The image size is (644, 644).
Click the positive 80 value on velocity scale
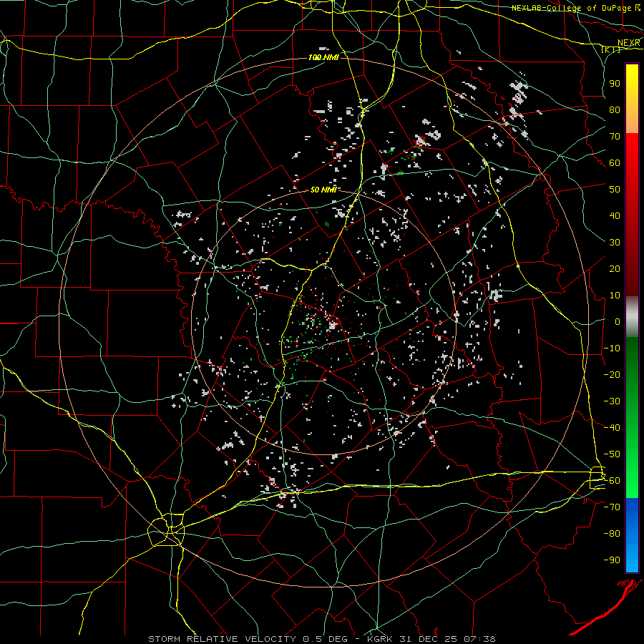coord(615,109)
